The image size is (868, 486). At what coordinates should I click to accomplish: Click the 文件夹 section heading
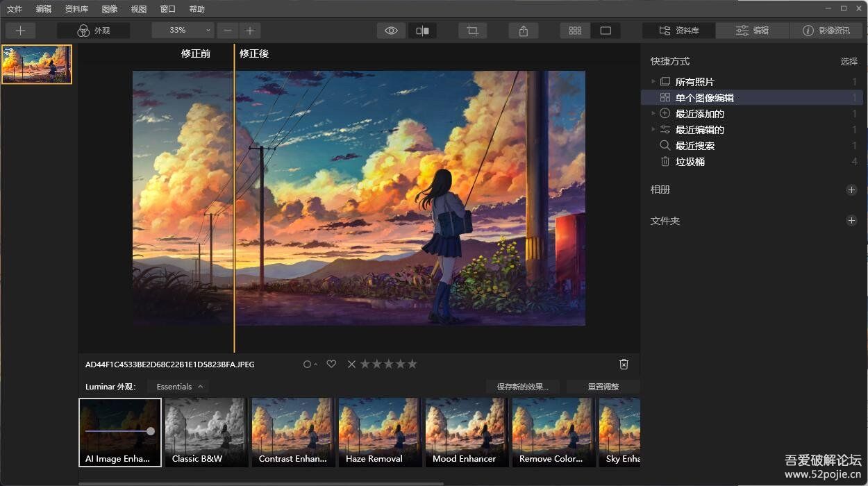click(665, 221)
